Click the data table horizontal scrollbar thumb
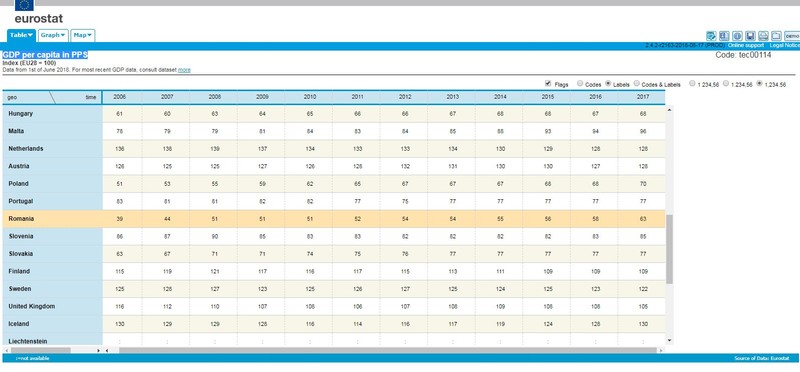 (x=388, y=351)
